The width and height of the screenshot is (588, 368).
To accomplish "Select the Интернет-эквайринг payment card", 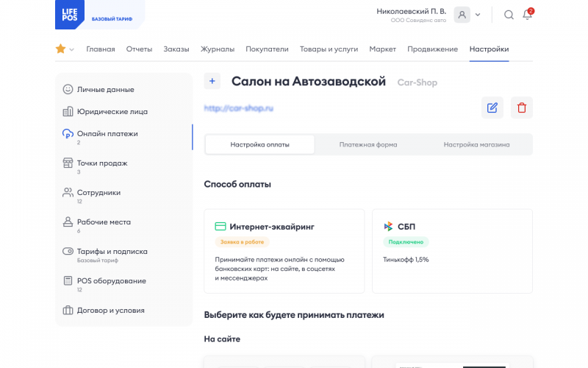I will (x=284, y=251).
